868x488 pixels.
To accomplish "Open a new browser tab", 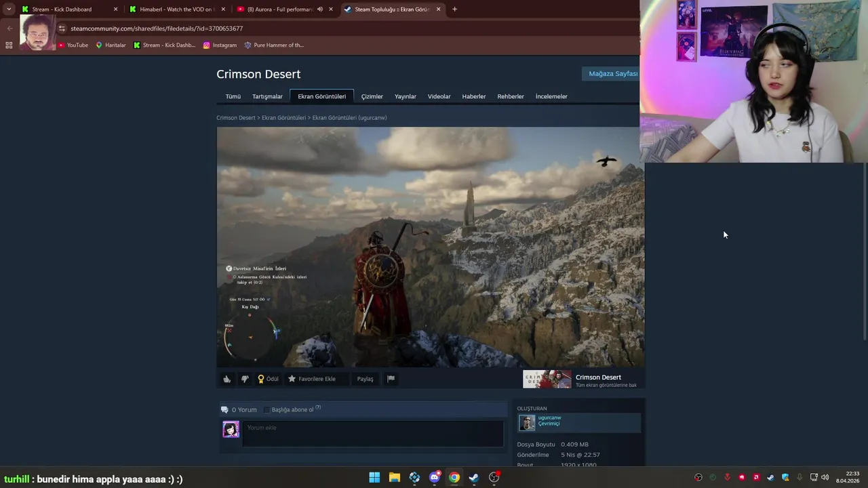I will [x=454, y=9].
